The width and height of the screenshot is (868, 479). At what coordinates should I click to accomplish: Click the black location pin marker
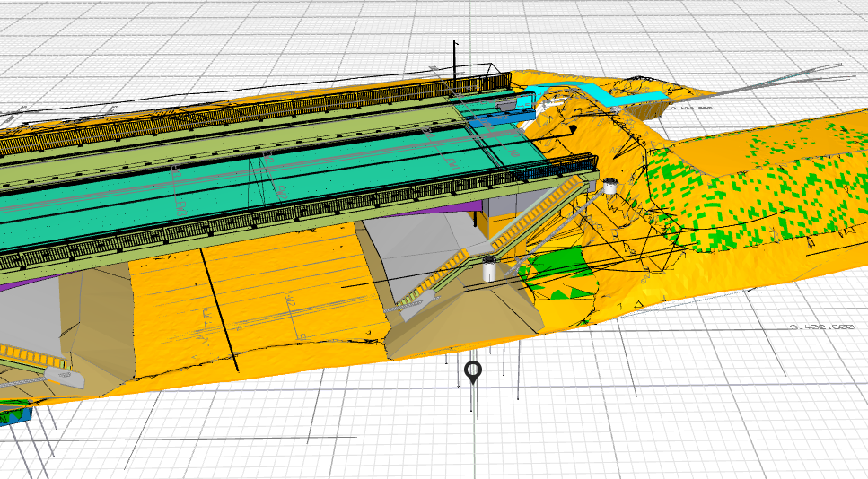pos(473,372)
